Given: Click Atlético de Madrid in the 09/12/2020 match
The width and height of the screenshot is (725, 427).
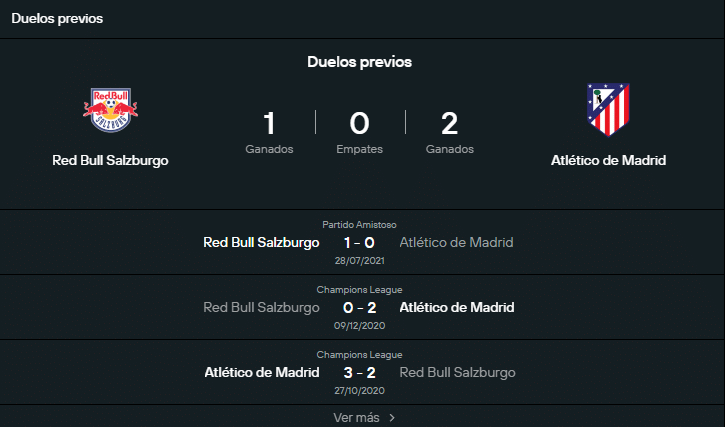Looking at the screenshot, I should [x=456, y=307].
